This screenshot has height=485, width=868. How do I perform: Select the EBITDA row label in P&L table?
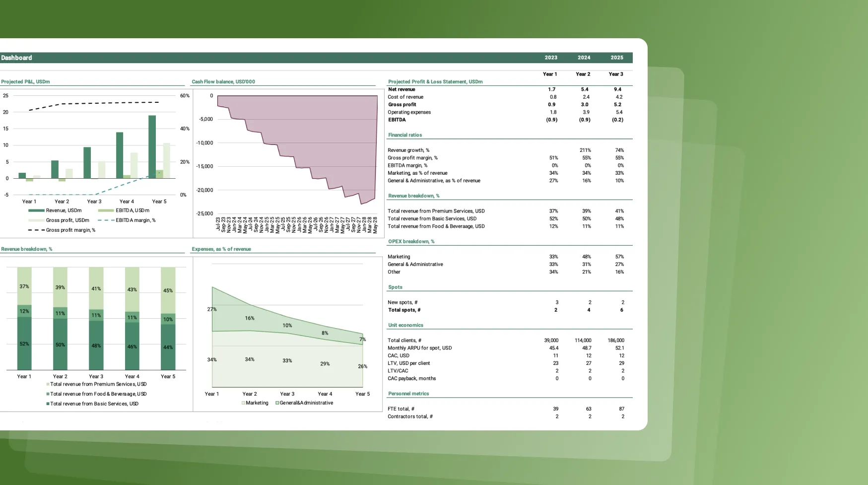(397, 120)
